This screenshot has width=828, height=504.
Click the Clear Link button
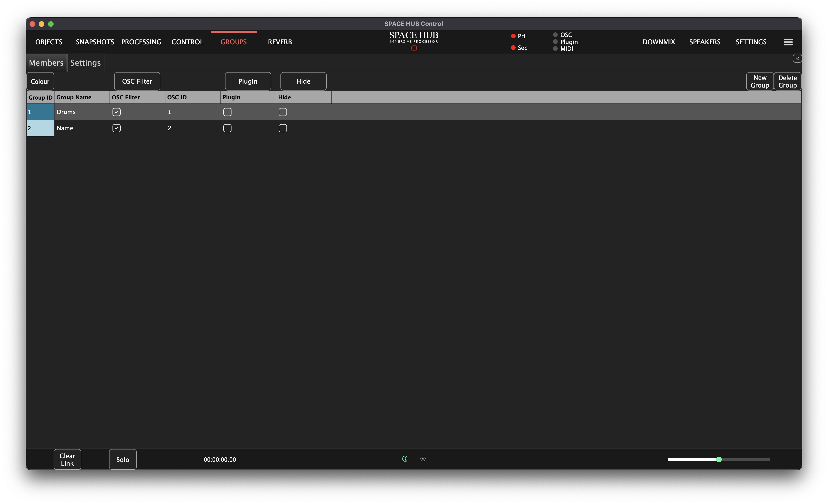click(67, 459)
